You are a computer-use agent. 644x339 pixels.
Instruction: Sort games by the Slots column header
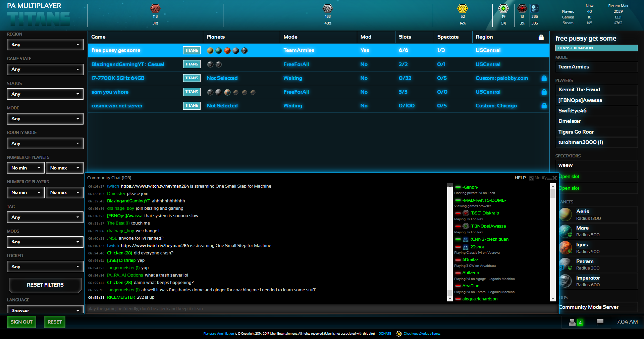click(405, 37)
